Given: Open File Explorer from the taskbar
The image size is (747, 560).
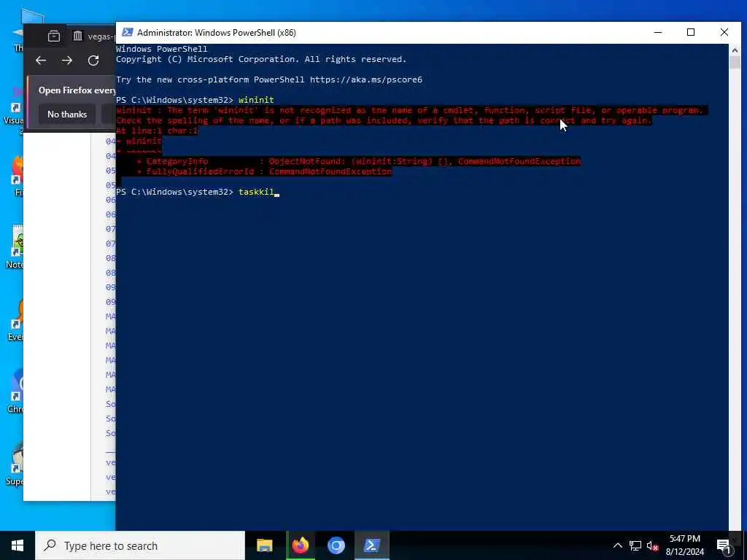Looking at the screenshot, I should 264,545.
